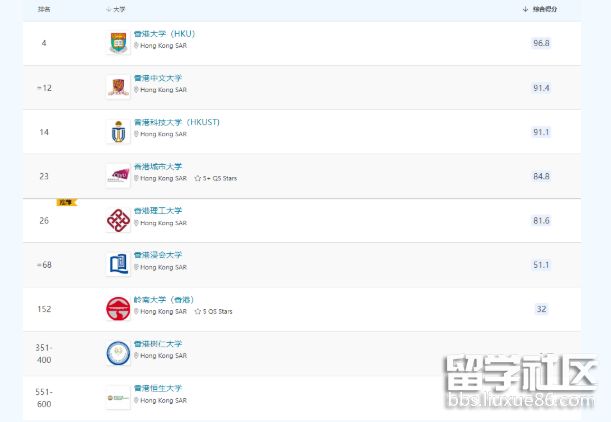The width and height of the screenshot is (611, 422).
Task: Click the location pin in the HKUST row
Action: 136,134
